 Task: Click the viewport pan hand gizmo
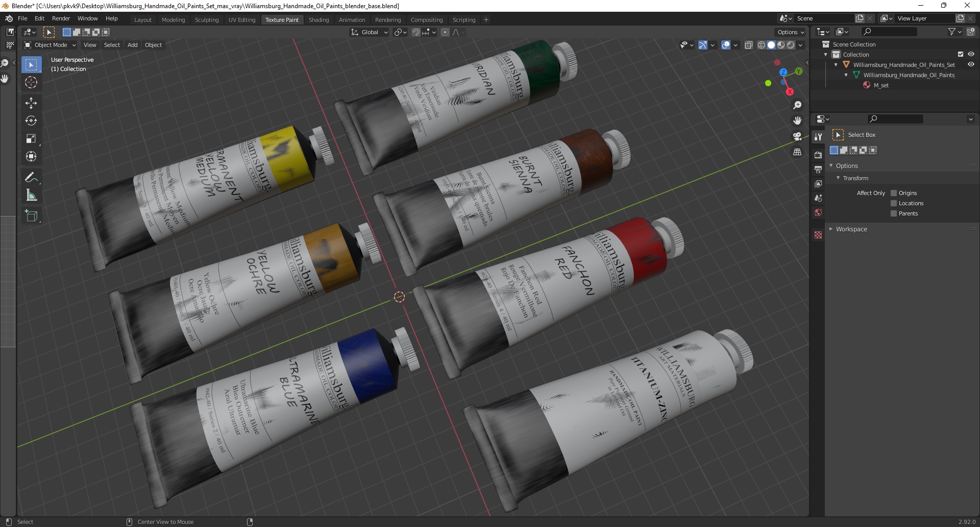pos(797,121)
